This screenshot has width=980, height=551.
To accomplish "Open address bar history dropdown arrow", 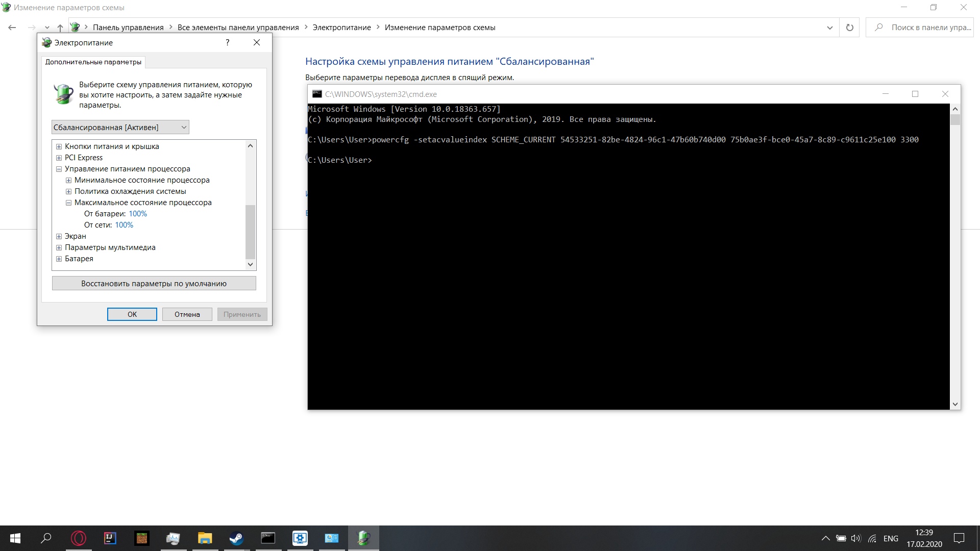I will coord(829,28).
